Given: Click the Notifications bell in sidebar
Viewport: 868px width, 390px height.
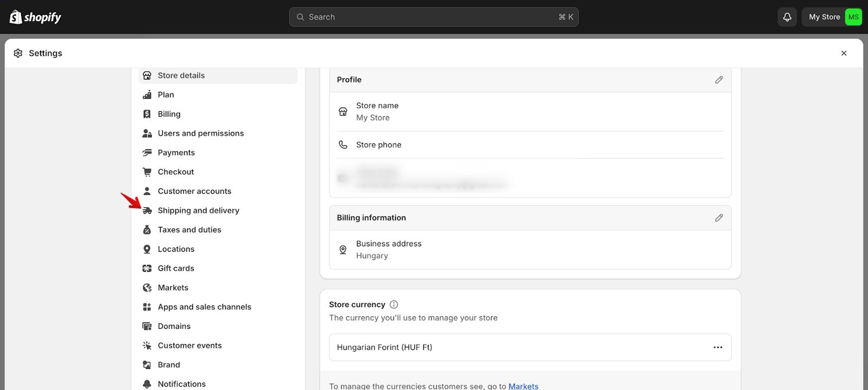Looking at the screenshot, I should point(147,384).
